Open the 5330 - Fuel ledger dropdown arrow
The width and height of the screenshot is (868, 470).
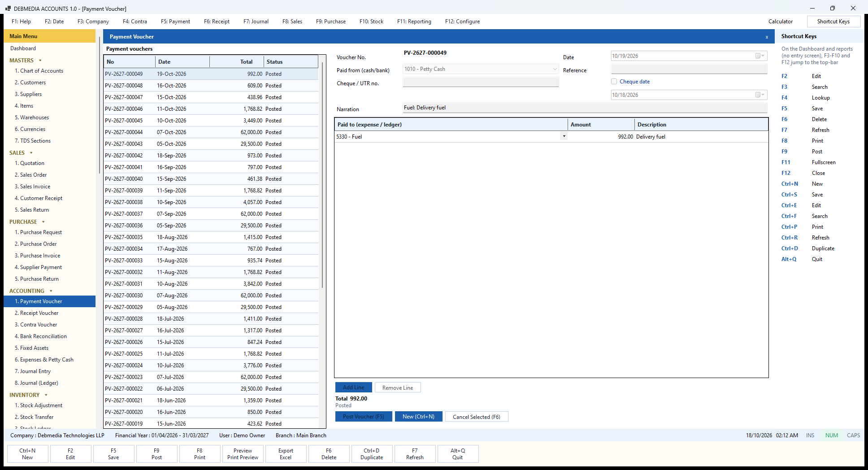click(x=564, y=136)
